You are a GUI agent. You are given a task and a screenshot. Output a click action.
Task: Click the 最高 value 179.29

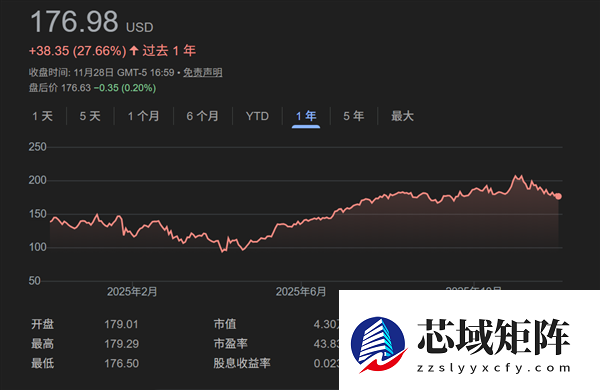coord(121,344)
